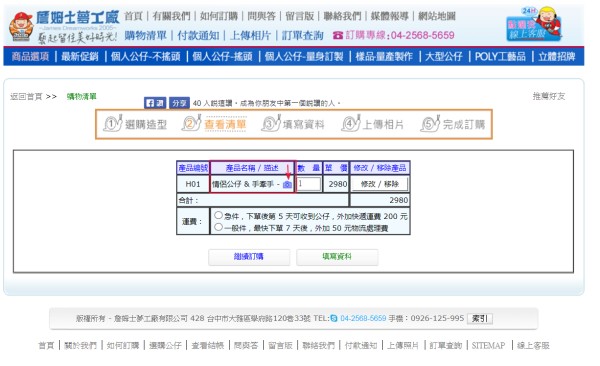Click the 填寫資料 button
The image size is (600, 366).
[337, 257]
